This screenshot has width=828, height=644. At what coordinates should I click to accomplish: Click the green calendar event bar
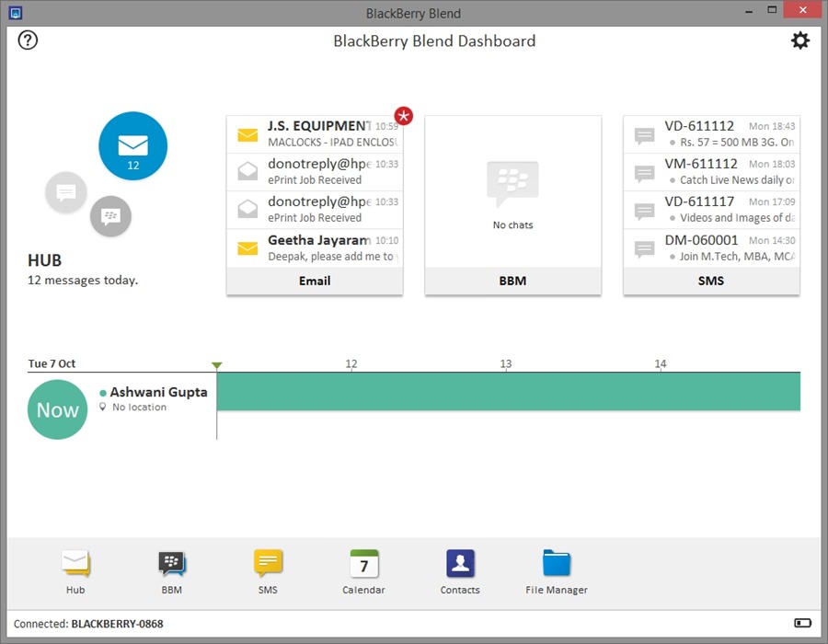click(x=509, y=391)
